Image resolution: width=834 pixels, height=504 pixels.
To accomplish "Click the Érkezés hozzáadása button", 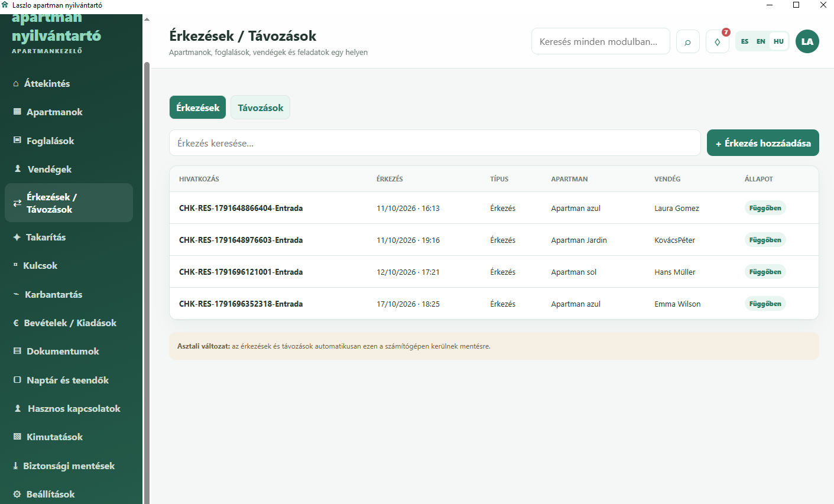I will [x=763, y=143].
